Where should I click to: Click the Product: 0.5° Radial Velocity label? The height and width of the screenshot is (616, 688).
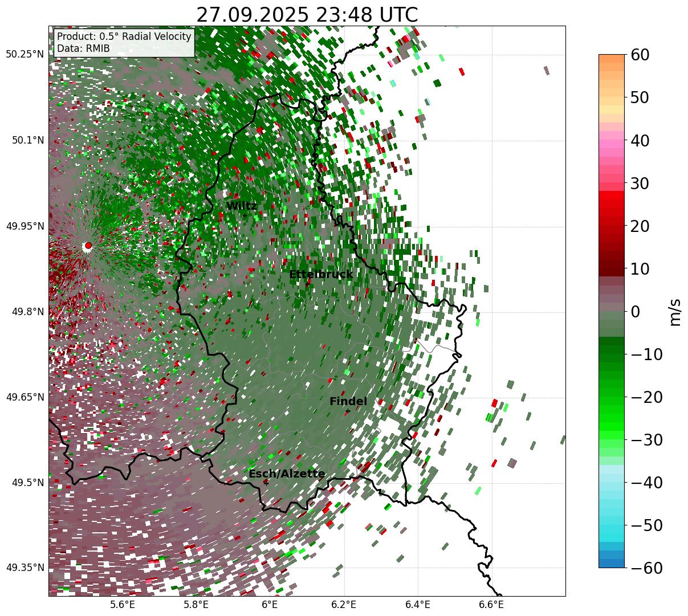tap(124, 36)
